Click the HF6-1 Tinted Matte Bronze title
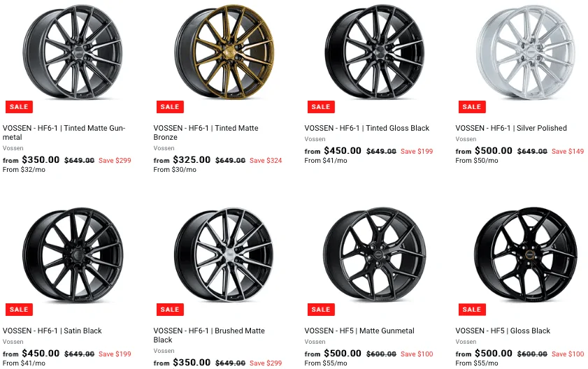This screenshot has width=588, height=369. tap(206, 133)
